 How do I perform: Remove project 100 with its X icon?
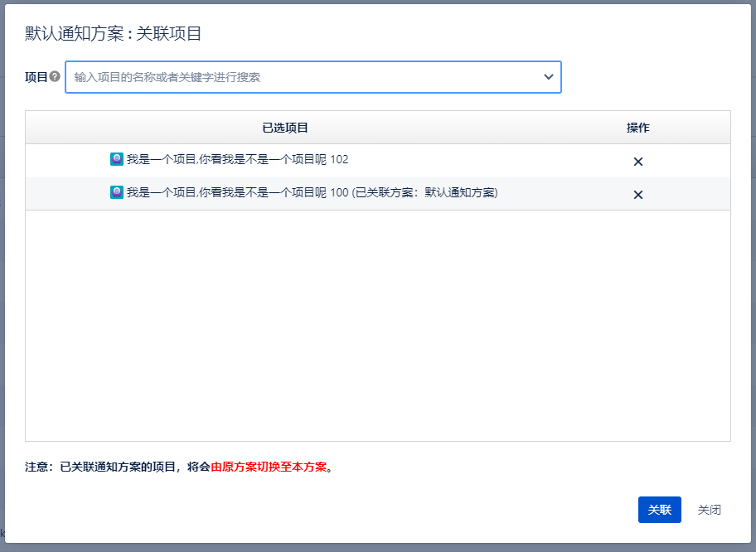tap(637, 195)
